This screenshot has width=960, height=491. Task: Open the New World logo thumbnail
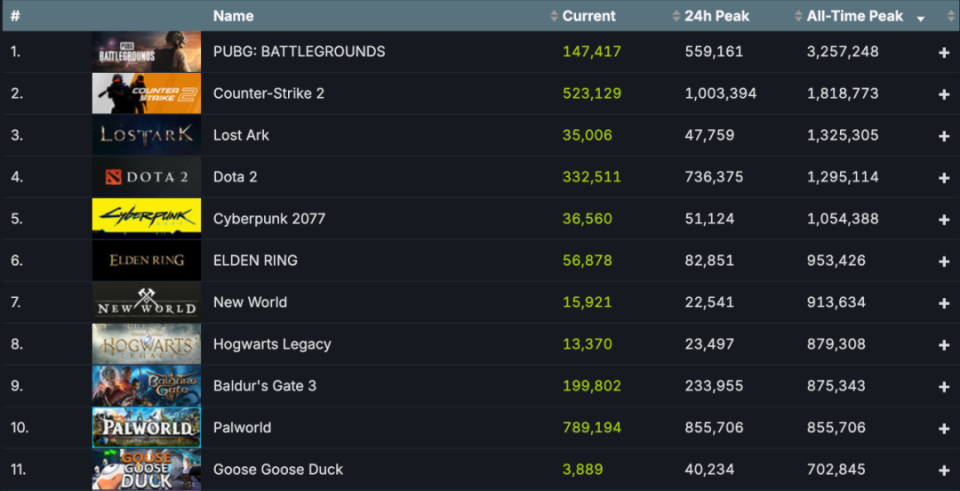click(x=146, y=302)
